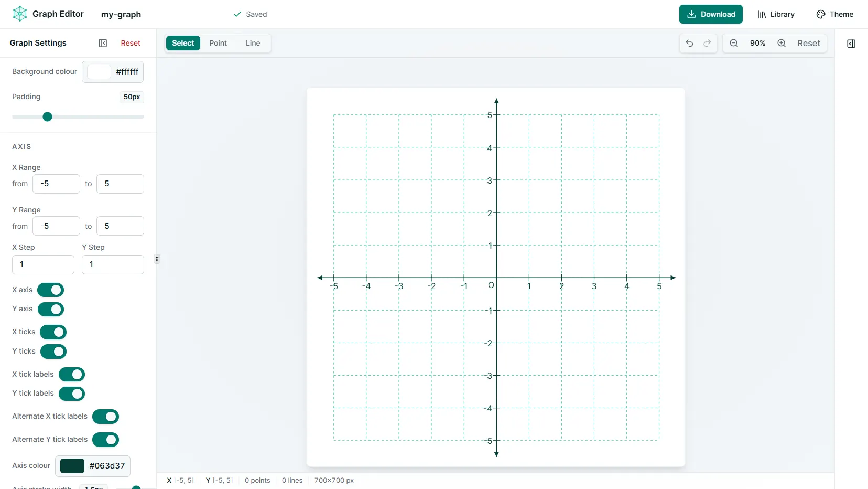This screenshot has width=868, height=489.
Task: Turn off X tick labels
Action: [x=72, y=375]
